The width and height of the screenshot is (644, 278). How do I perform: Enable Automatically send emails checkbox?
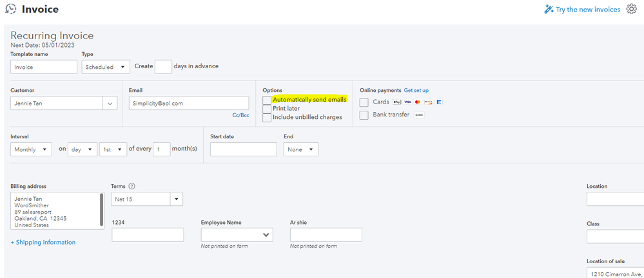(267, 100)
